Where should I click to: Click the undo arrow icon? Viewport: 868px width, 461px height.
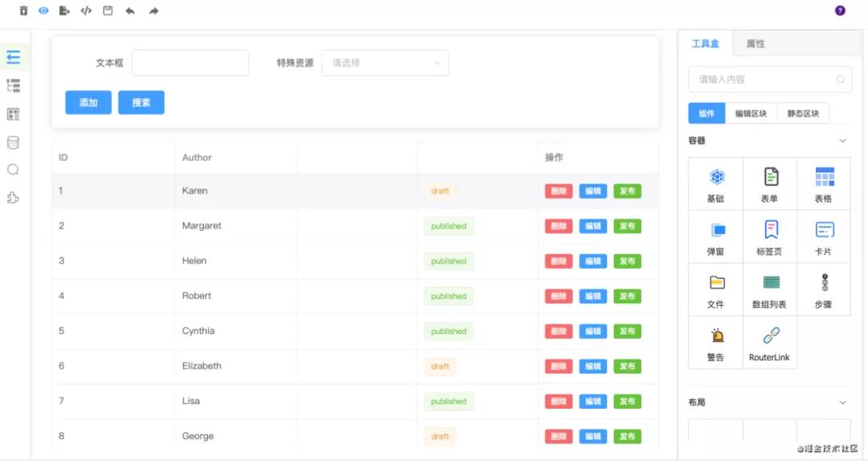[x=130, y=10]
